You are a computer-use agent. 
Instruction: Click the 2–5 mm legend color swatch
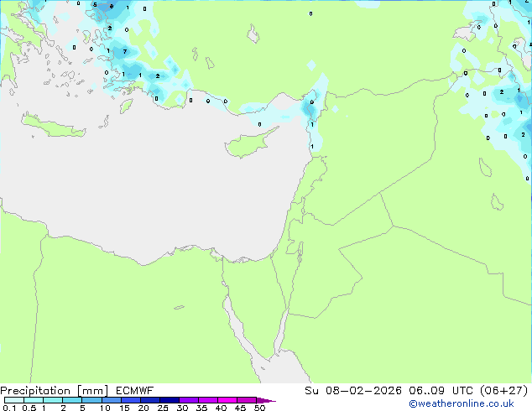(72, 400)
